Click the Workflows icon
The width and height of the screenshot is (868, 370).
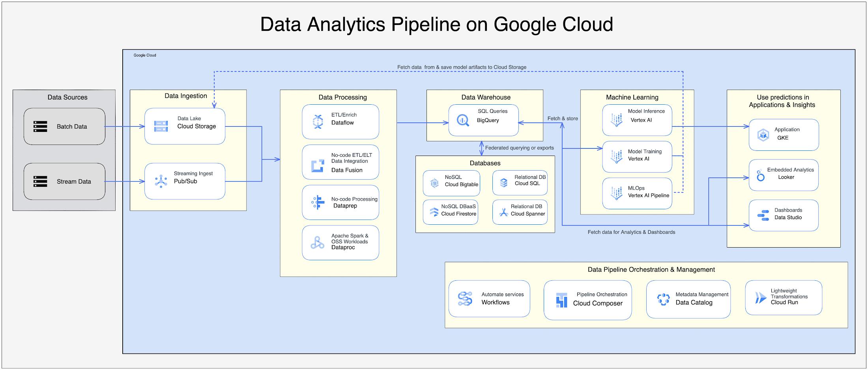(465, 299)
